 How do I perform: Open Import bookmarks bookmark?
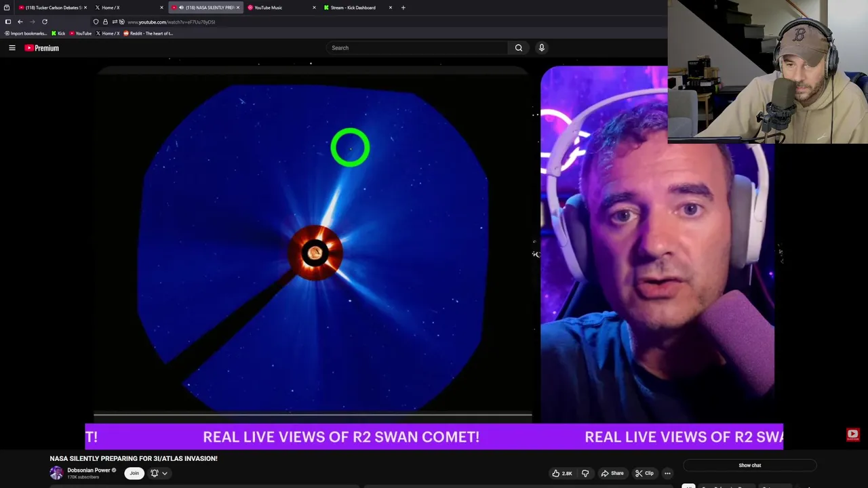tap(26, 33)
